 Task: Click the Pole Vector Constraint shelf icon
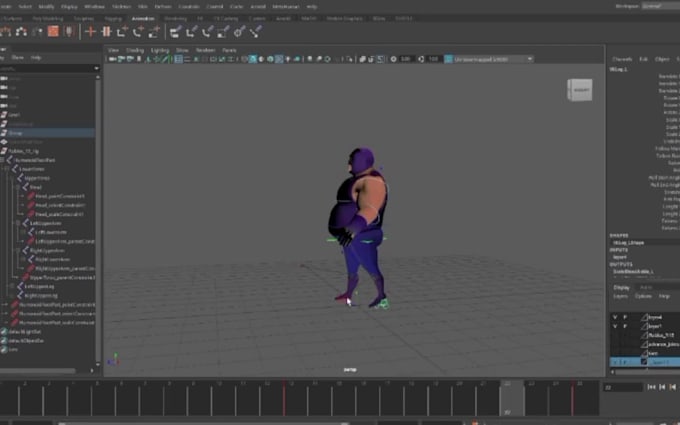click(255, 31)
